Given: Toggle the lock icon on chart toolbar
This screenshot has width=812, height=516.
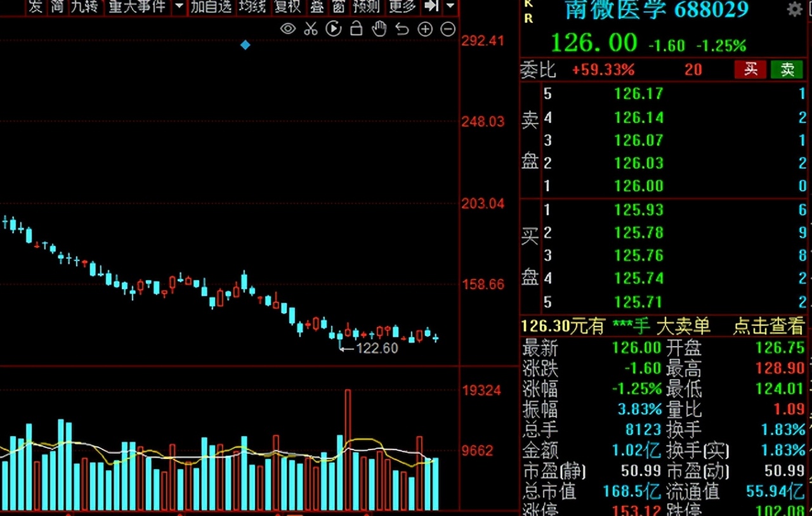Looking at the screenshot, I should pyautogui.click(x=357, y=29).
